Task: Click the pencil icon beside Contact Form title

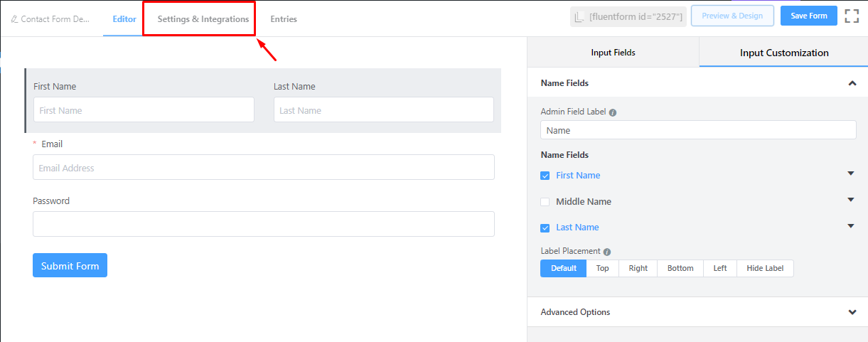Action: (14, 19)
